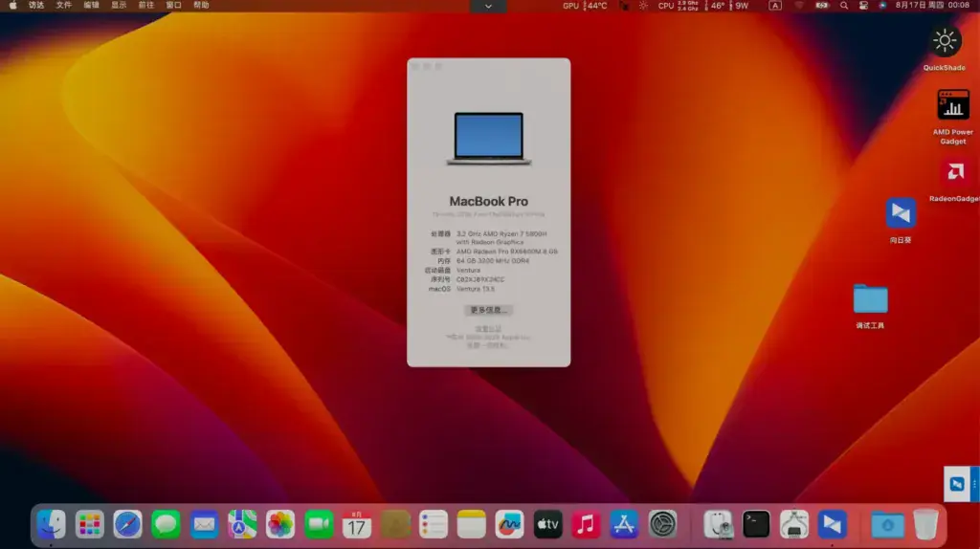
Task: Open Launchpad in the Dock
Action: pyautogui.click(x=89, y=524)
